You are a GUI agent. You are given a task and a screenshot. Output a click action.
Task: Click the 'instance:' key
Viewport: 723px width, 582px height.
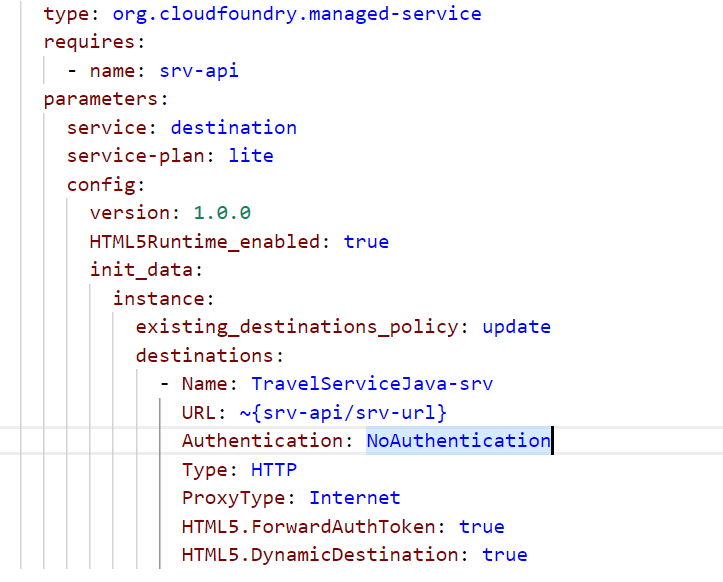pos(164,299)
